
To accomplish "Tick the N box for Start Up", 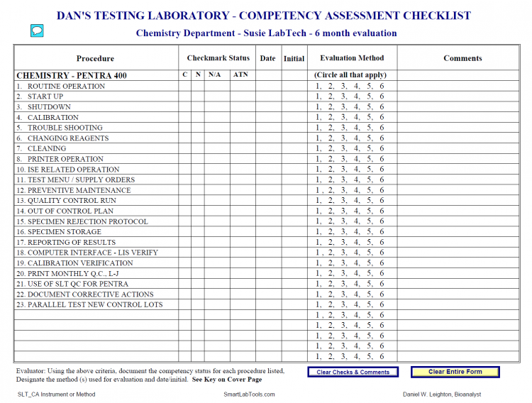I will click(x=197, y=96).
